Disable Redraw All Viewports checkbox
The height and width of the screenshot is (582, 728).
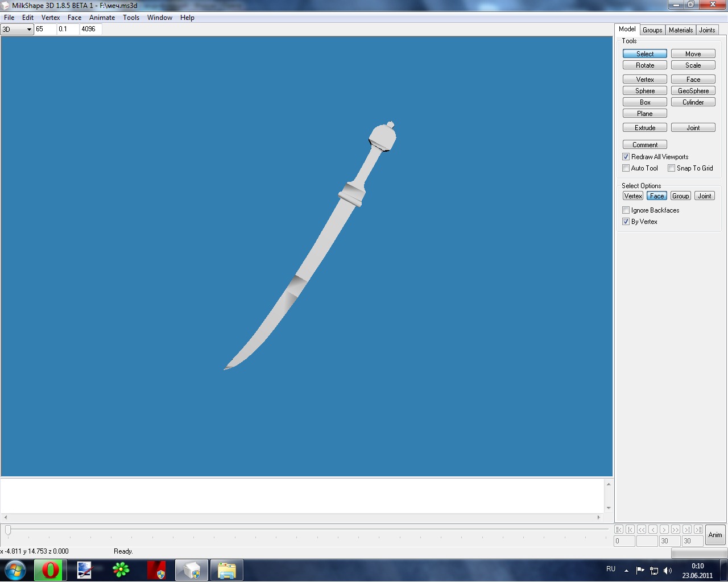[x=626, y=157]
